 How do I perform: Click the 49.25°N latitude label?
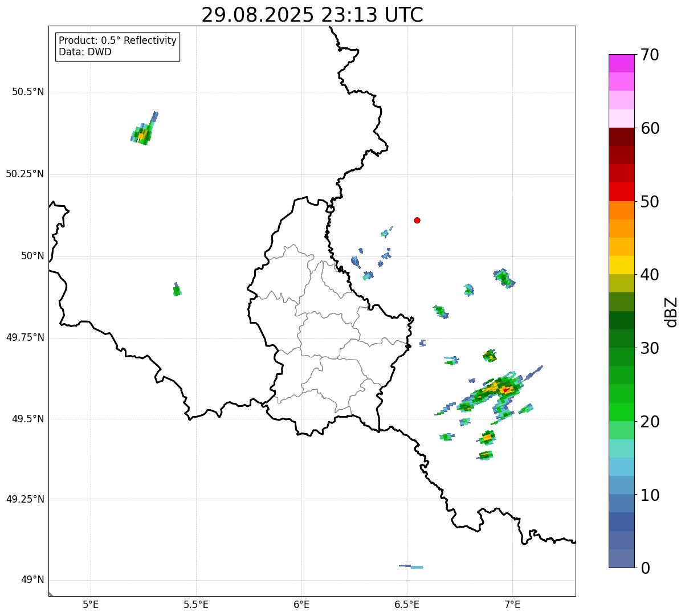tap(25, 500)
